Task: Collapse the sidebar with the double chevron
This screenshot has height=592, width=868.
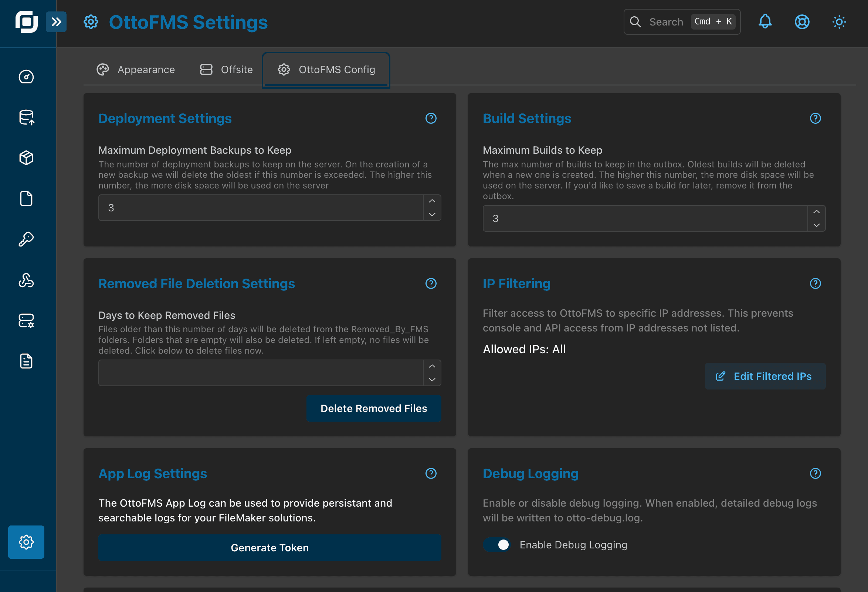Action: [56, 22]
